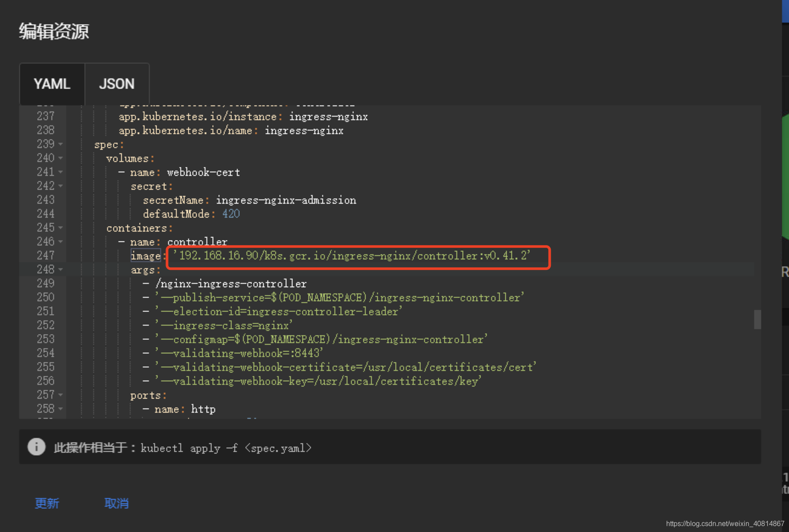Click the image value '192.168.16.90/k8s.gcr.io...' string
Screen dimensions: 789x532
351,256
